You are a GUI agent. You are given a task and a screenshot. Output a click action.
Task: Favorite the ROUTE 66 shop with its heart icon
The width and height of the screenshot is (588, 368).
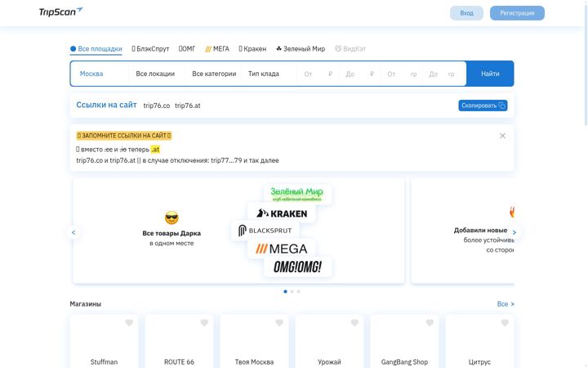204,322
